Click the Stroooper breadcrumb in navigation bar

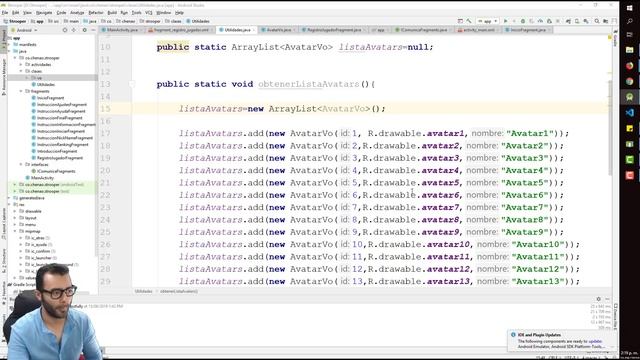click(x=15, y=21)
